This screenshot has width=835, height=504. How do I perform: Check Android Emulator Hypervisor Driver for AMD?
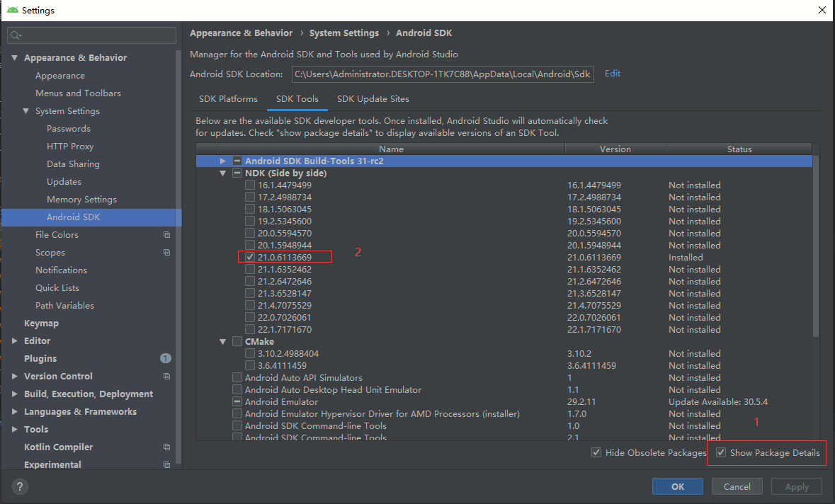click(x=237, y=413)
